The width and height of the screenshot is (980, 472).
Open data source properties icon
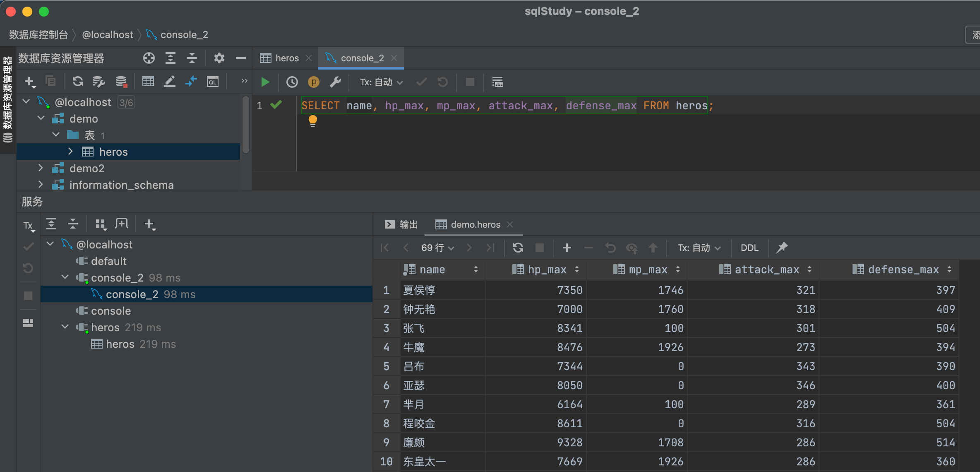click(98, 82)
